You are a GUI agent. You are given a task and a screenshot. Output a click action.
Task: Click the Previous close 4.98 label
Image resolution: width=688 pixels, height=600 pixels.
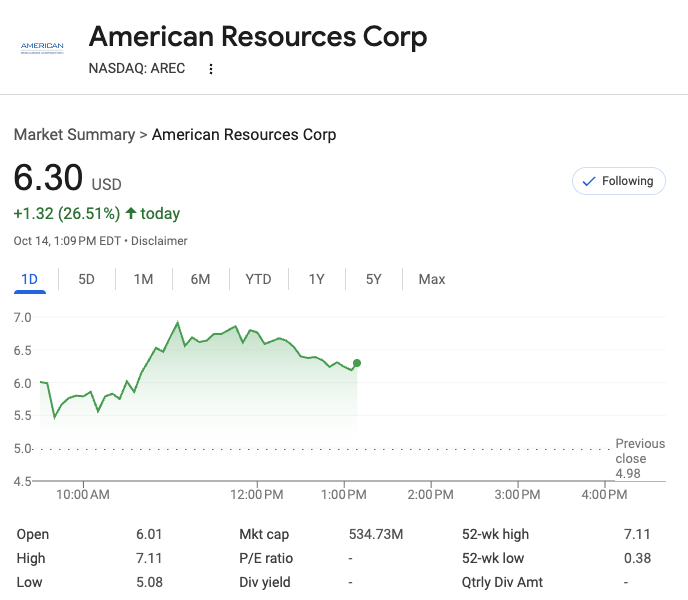pos(640,458)
